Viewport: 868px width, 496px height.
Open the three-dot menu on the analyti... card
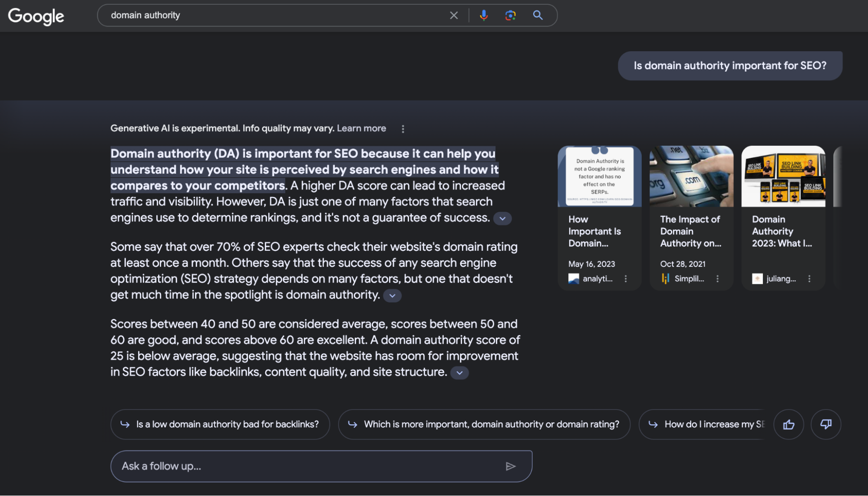pos(626,279)
